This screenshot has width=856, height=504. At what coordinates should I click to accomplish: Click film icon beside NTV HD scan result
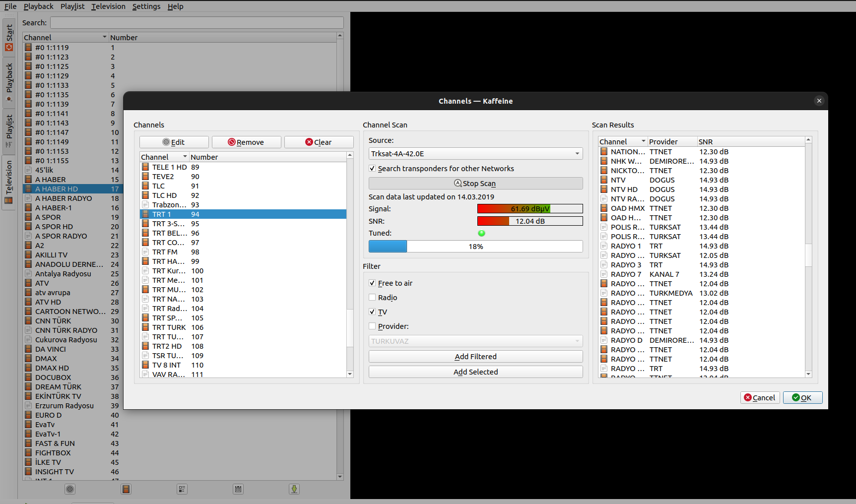click(604, 189)
